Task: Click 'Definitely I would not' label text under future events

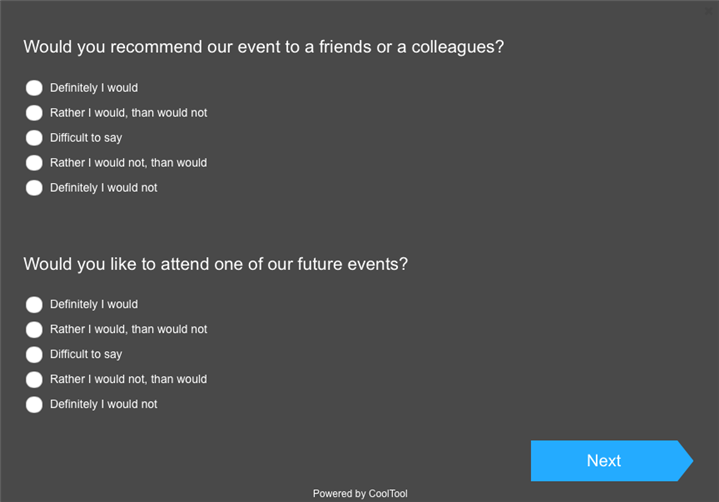Action: (104, 404)
